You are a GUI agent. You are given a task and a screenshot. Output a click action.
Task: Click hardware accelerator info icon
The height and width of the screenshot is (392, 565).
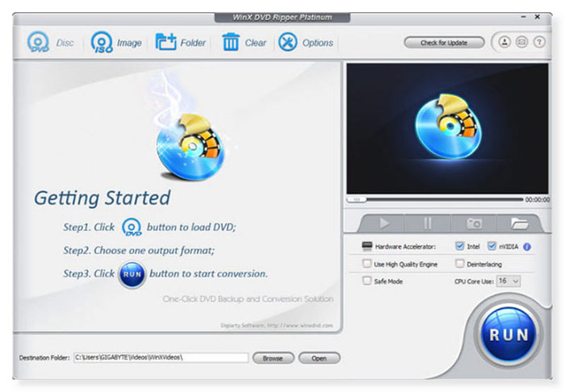[x=527, y=247]
